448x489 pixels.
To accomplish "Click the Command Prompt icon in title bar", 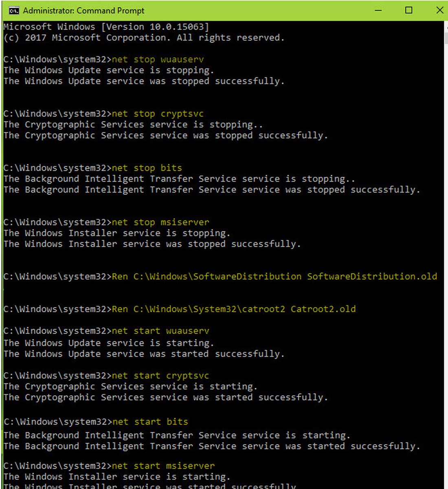I will 13,11.
